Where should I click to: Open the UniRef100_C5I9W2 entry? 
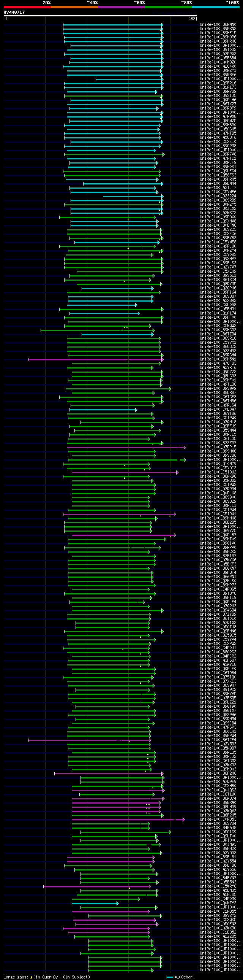[218, 472]
